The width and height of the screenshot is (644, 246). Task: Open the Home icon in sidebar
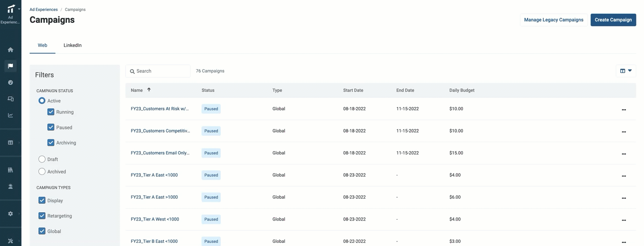10,50
